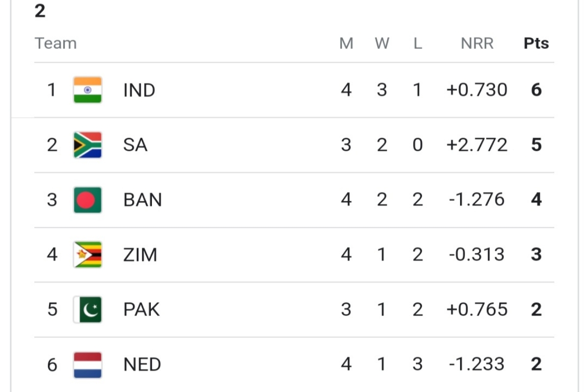Click the Team column header
The height and width of the screenshot is (392, 588).
click(x=56, y=43)
